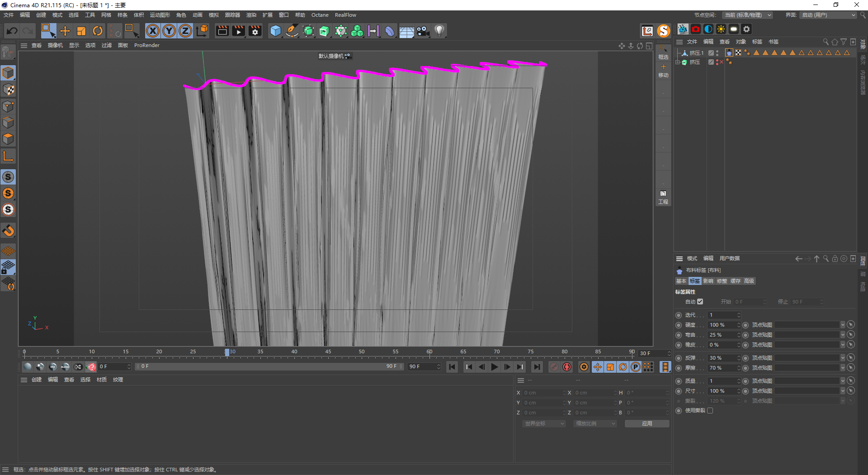This screenshot has width=868, height=475.
Task: Click the Undo arrow in the toolbar
Action: pyautogui.click(x=12, y=31)
